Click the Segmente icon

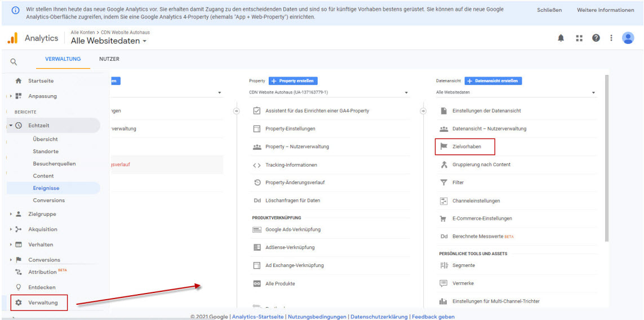tap(443, 265)
